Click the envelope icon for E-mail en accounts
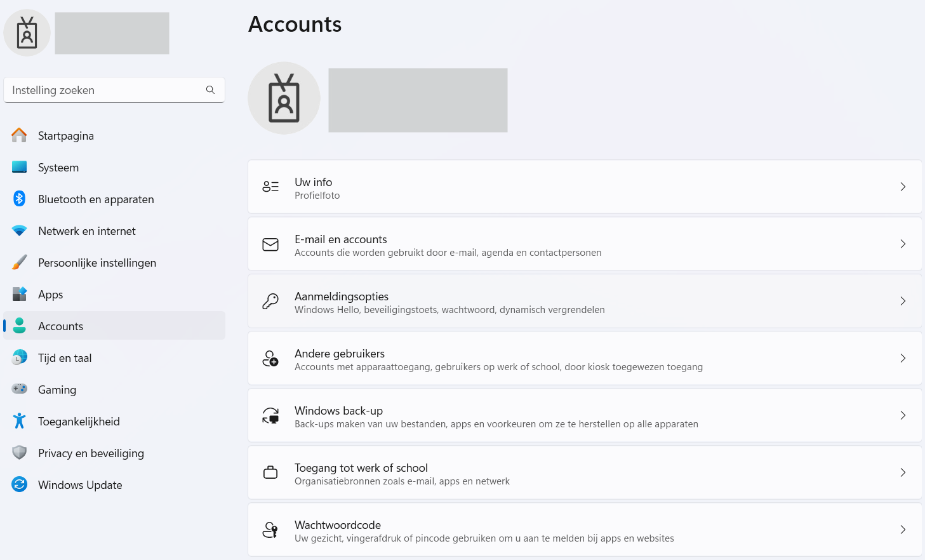Image resolution: width=925 pixels, height=560 pixels. (x=270, y=244)
